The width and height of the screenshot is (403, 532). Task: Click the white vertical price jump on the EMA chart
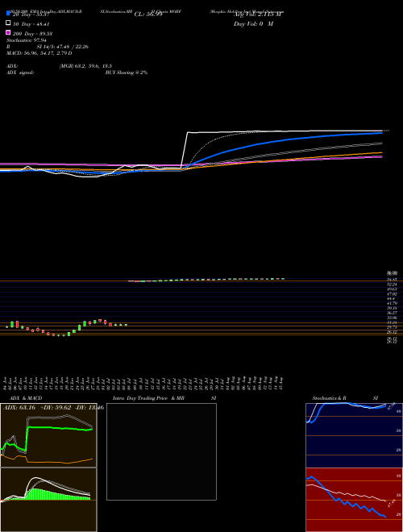coord(185,149)
